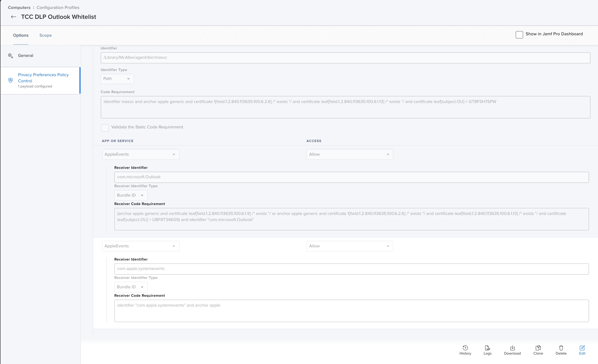The height and width of the screenshot is (364, 598).
Task: Open Allow access dropdown for systemevents receiver
Action: [x=350, y=246]
